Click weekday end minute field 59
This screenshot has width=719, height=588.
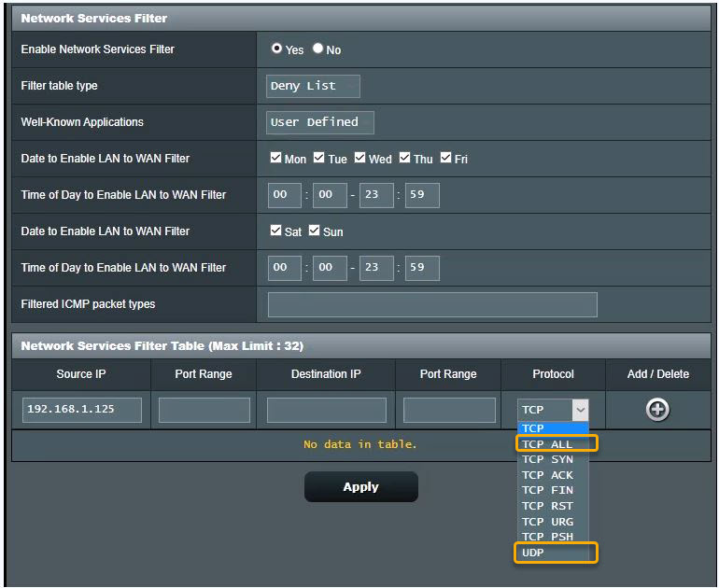click(422, 195)
